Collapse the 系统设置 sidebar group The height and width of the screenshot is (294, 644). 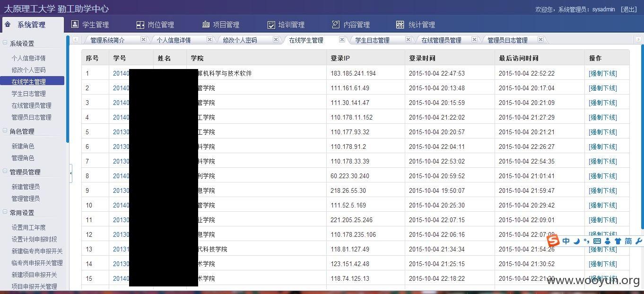5,43
